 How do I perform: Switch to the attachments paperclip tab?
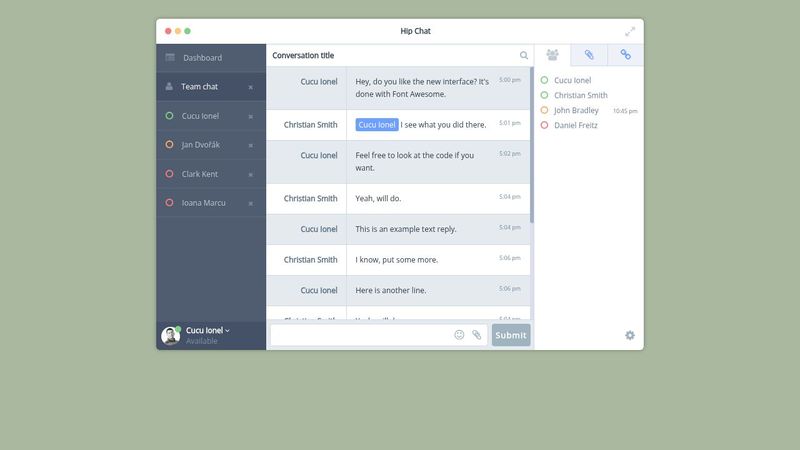589,55
